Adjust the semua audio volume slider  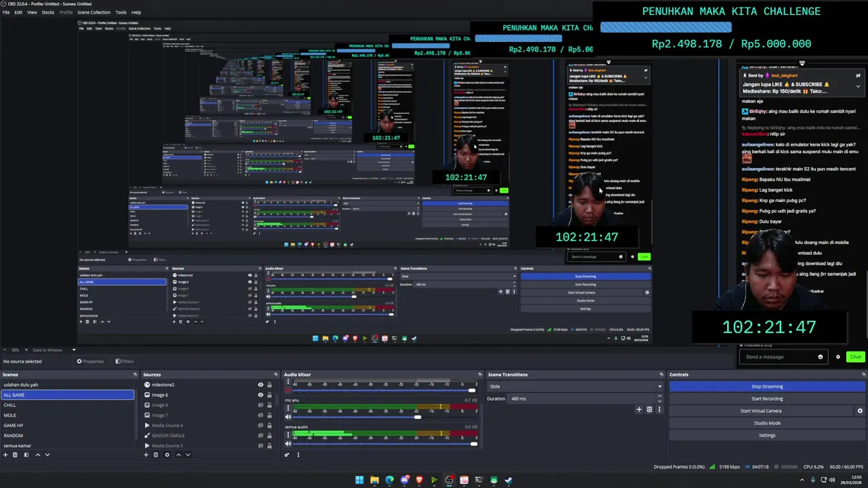coord(473,443)
